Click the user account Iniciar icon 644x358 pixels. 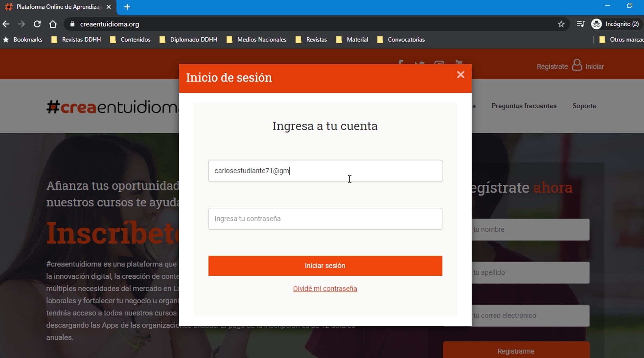[577, 65]
